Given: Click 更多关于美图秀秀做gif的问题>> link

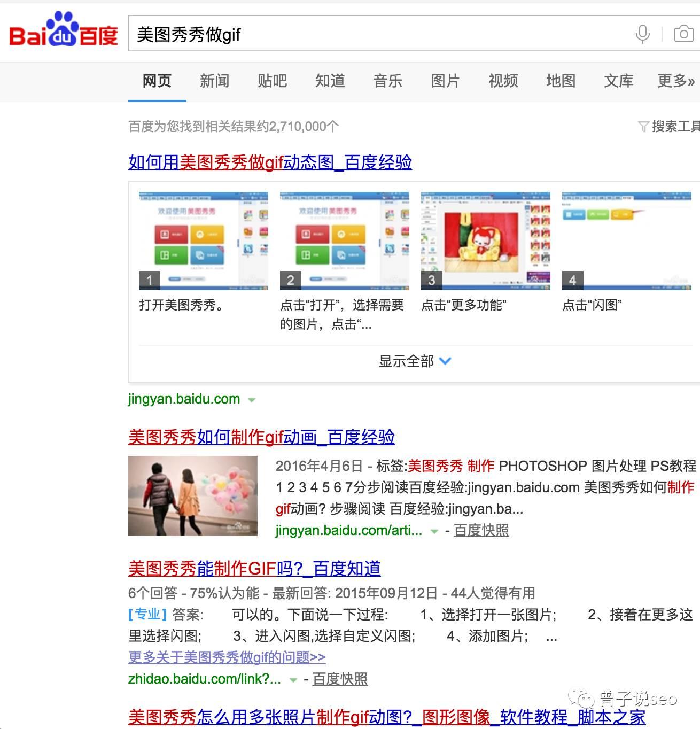Looking at the screenshot, I should (227, 657).
